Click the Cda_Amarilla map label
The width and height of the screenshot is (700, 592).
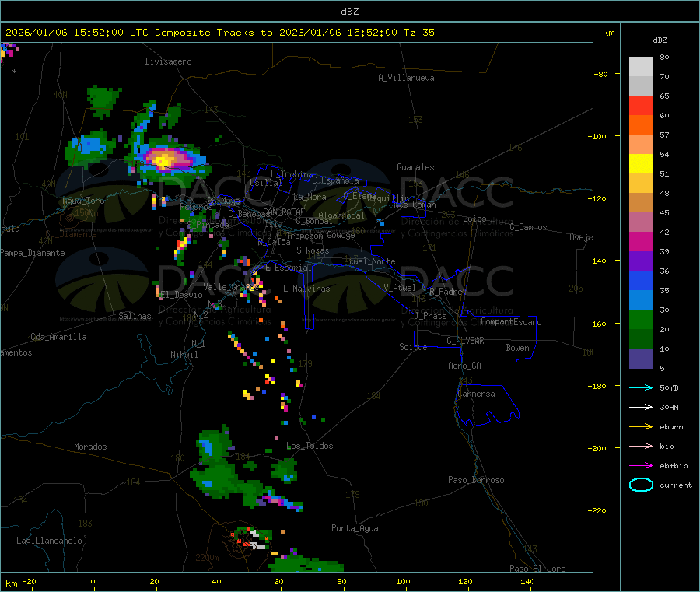[58, 337]
